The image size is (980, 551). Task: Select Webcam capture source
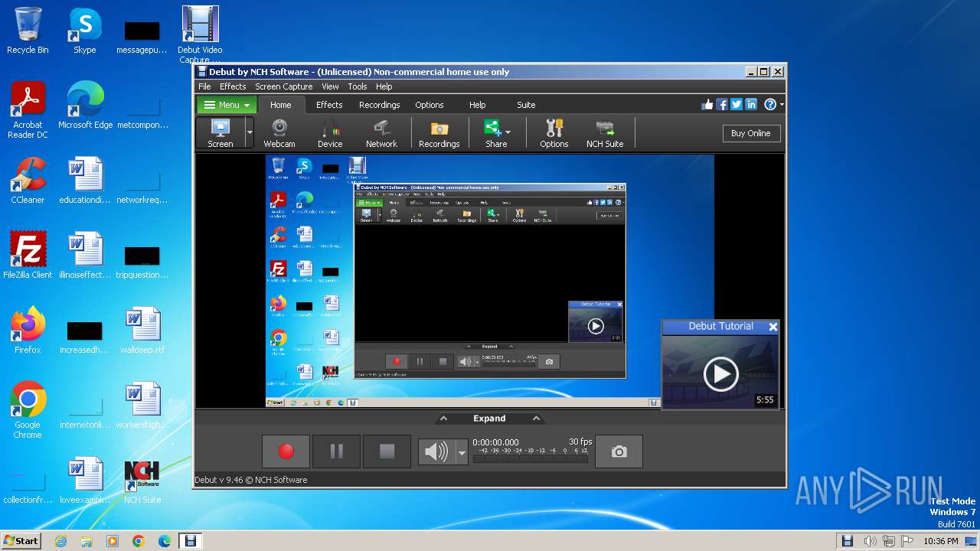coord(279,133)
